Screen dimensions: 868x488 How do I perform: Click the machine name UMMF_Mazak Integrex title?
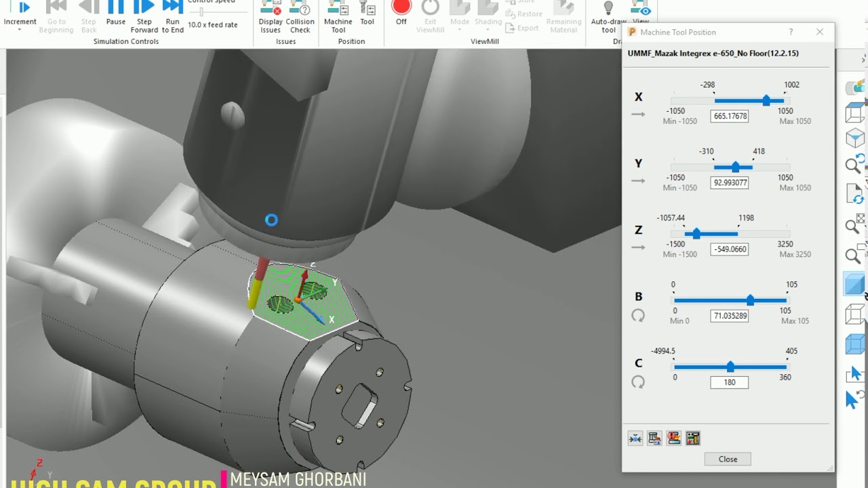[x=713, y=53]
